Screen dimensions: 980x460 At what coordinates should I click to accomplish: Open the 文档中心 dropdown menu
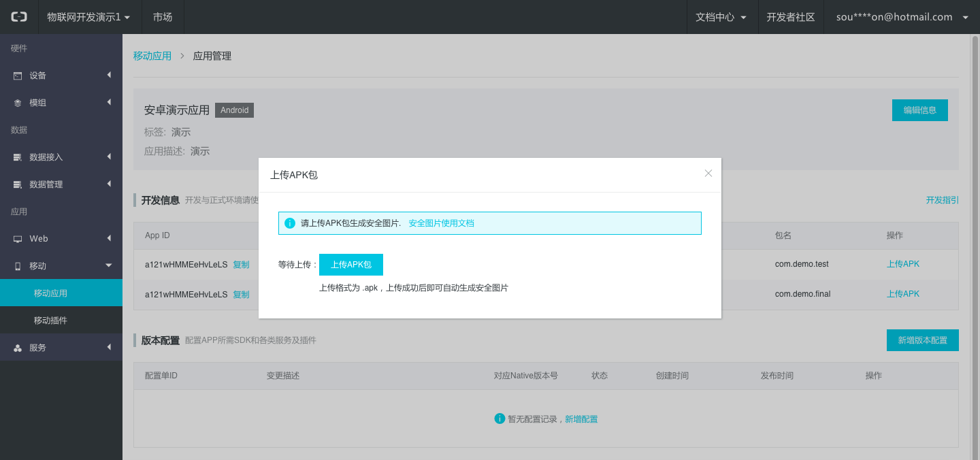click(721, 17)
